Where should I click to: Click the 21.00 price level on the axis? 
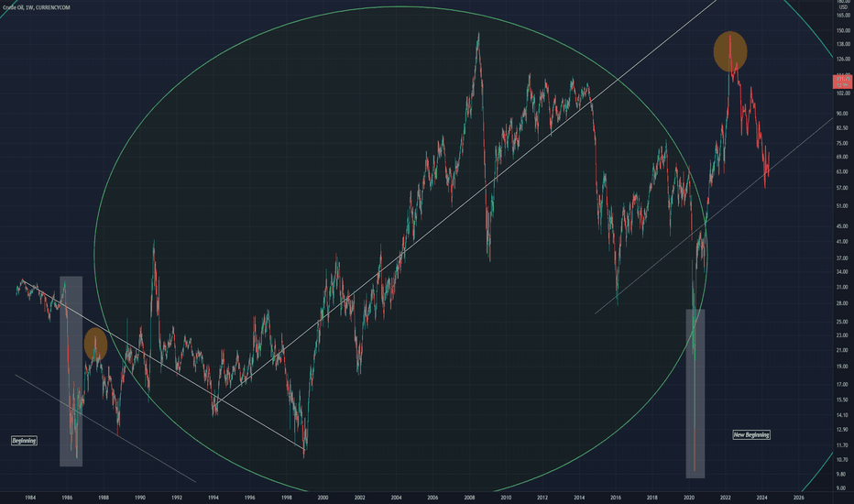click(x=843, y=350)
